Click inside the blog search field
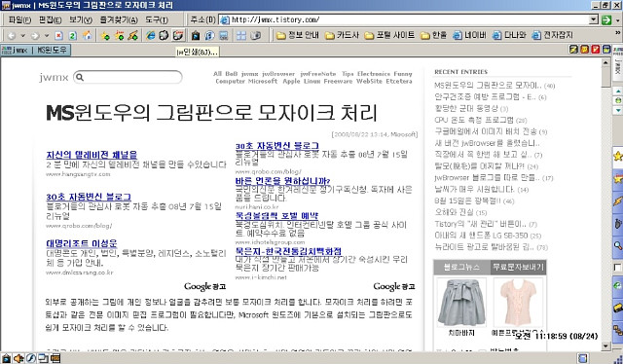The width and height of the screenshot is (623, 364). click(128, 77)
